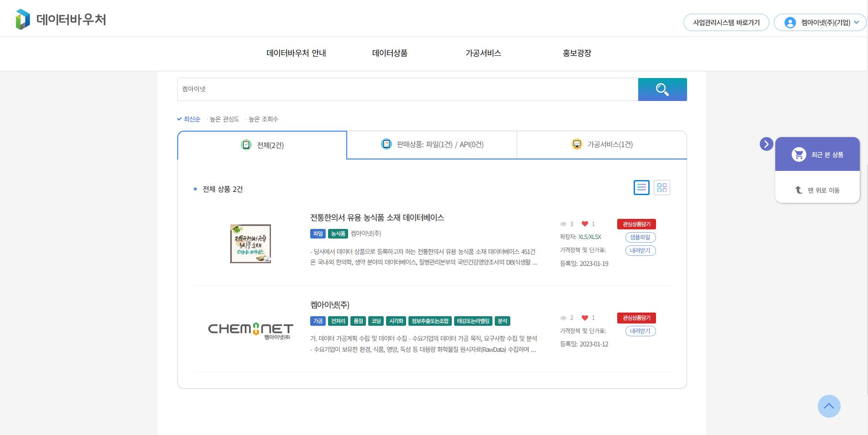The width and height of the screenshot is (868, 435).
Task: Open 사업관리시스템 바로가기 link
Action: (726, 22)
